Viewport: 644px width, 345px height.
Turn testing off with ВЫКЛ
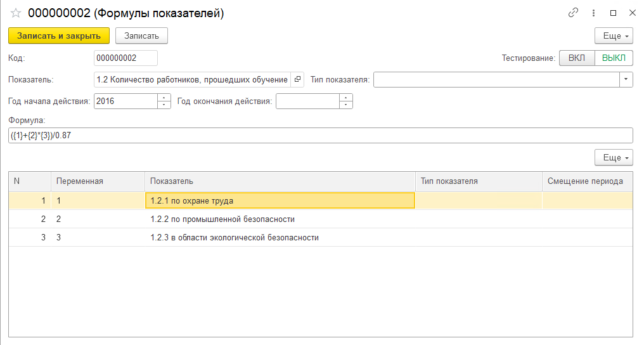614,58
